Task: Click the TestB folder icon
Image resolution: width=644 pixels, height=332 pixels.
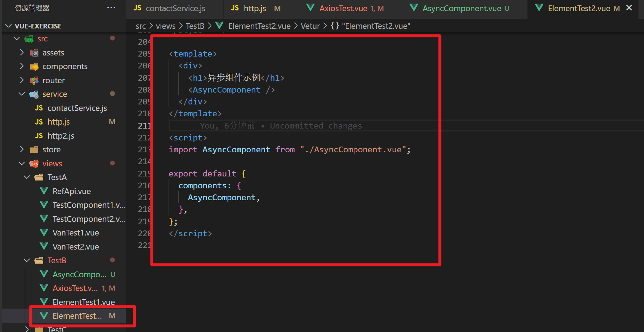Action: [39, 260]
